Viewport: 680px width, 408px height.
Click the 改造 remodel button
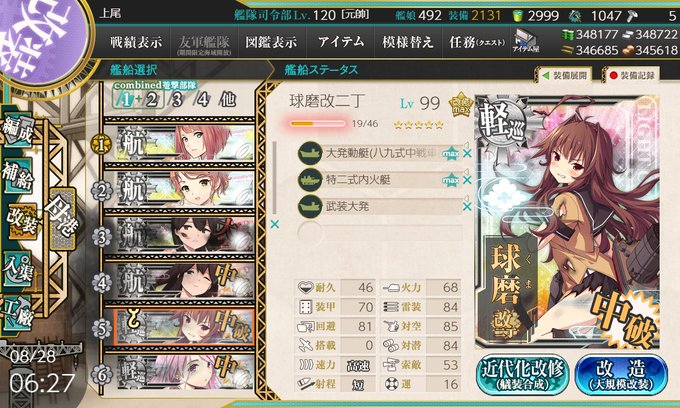click(x=621, y=375)
